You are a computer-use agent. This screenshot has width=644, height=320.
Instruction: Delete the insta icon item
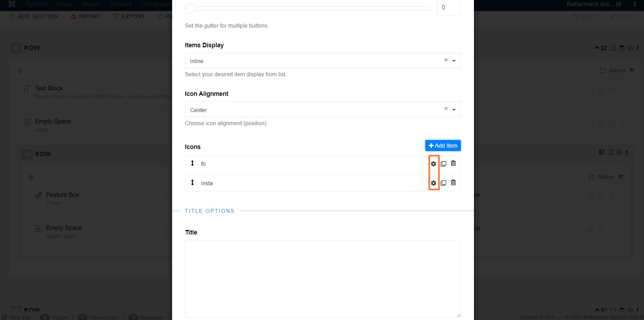pos(453,183)
